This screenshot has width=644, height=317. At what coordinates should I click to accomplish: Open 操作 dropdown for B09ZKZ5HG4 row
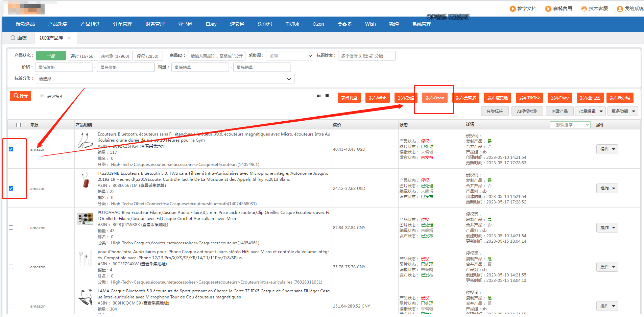pos(607,149)
